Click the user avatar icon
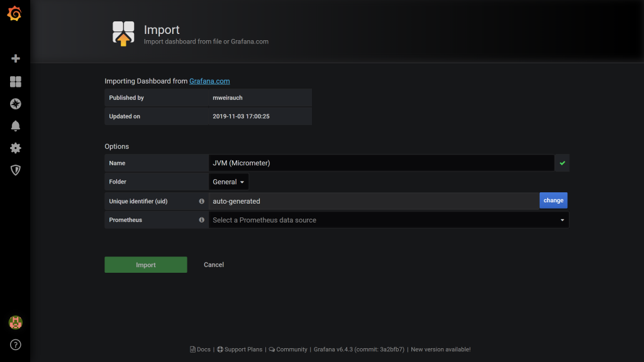644x362 pixels. coord(16,322)
